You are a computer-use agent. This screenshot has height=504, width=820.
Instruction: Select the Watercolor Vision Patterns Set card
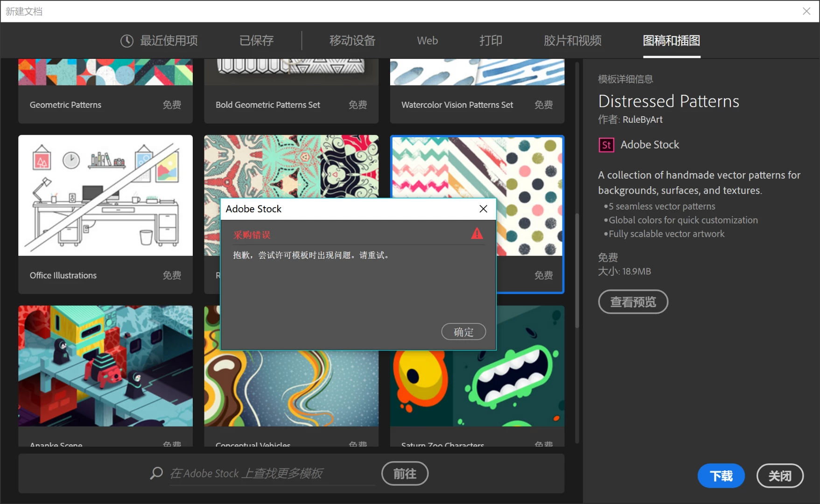coord(477,91)
